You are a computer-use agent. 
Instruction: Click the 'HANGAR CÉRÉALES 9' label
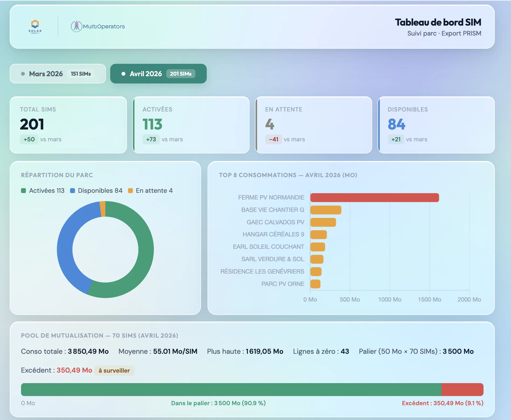[x=273, y=234]
